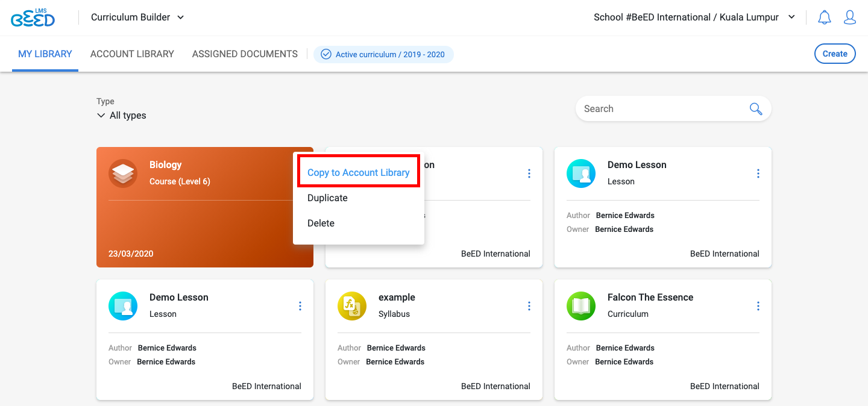868x406 pixels.
Task: Click first Demo Lesson teal icon next to three-dot menu of top row
Action: coord(581,173)
